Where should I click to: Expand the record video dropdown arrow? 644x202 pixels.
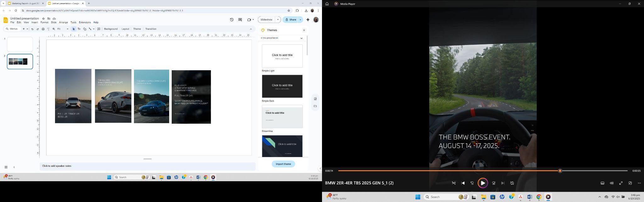click(x=253, y=20)
